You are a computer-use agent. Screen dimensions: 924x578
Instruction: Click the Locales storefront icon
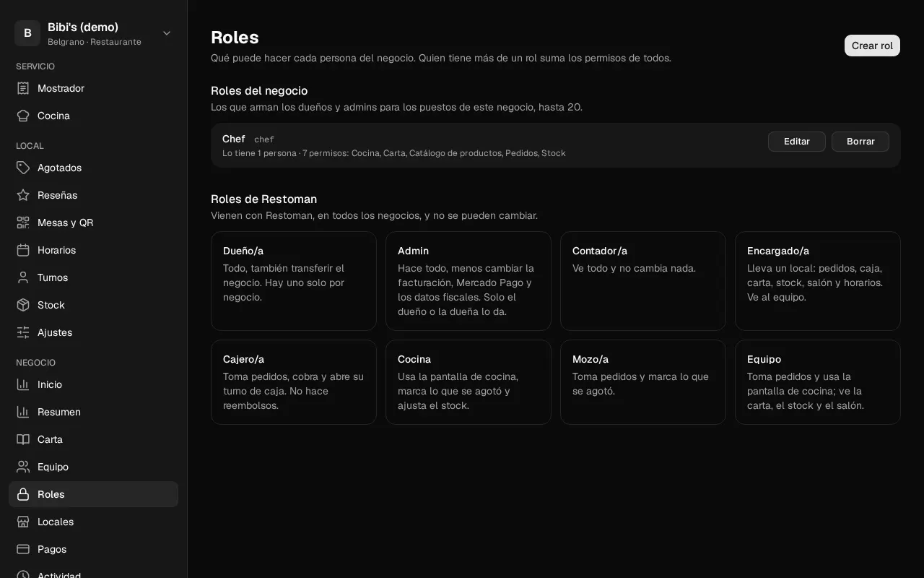pos(23,522)
